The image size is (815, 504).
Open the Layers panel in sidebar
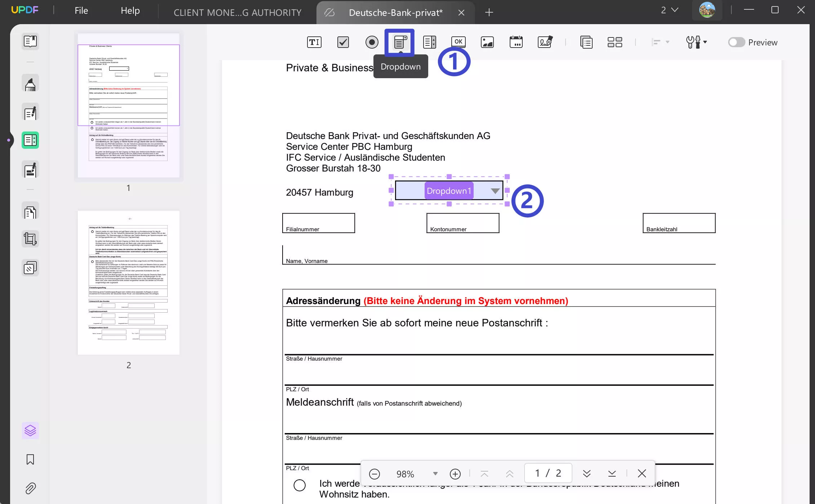pyautogui.click(x=30, y=431)
